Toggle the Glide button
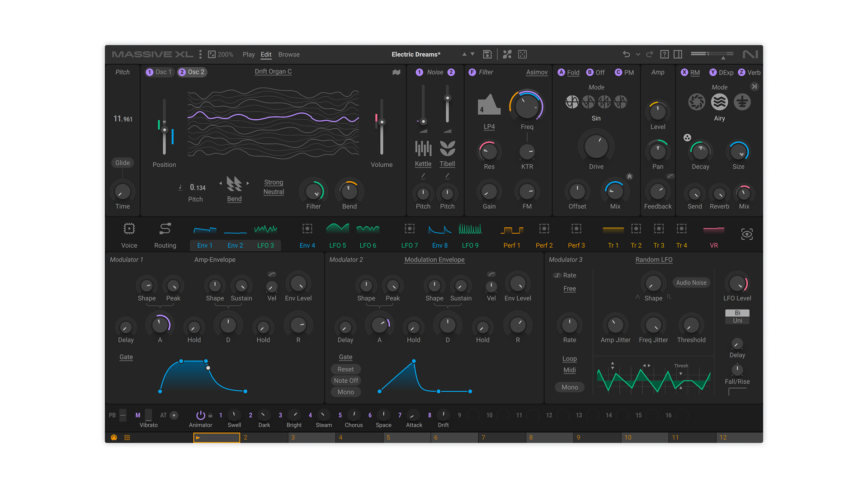This screenshot has width=868, height=488. 123,163
